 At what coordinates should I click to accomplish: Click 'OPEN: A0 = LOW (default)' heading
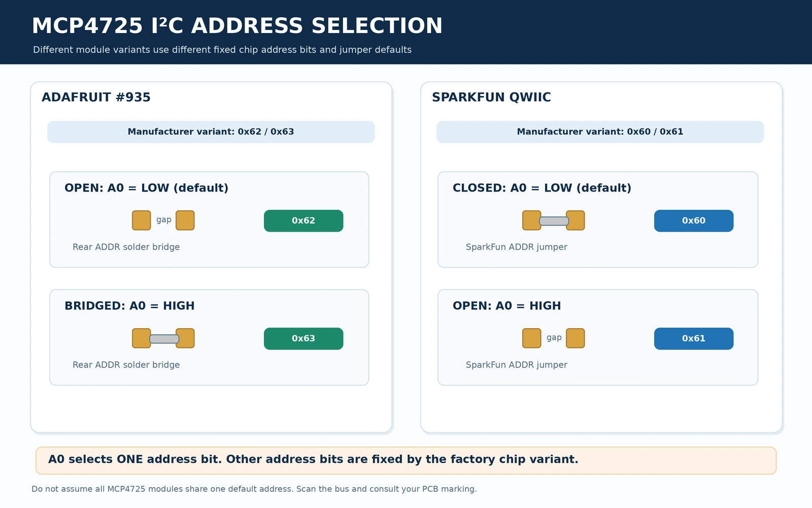[146, 188]
